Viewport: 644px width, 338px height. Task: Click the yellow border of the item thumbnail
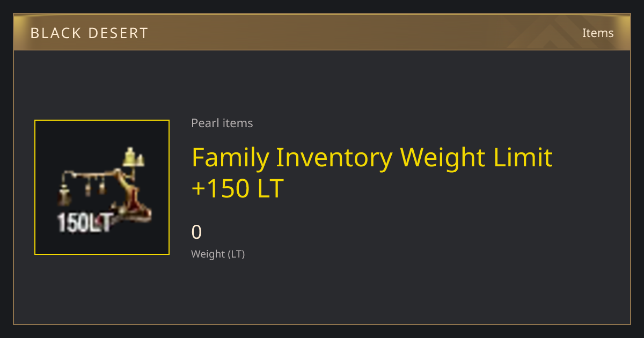tap(102, 120)
